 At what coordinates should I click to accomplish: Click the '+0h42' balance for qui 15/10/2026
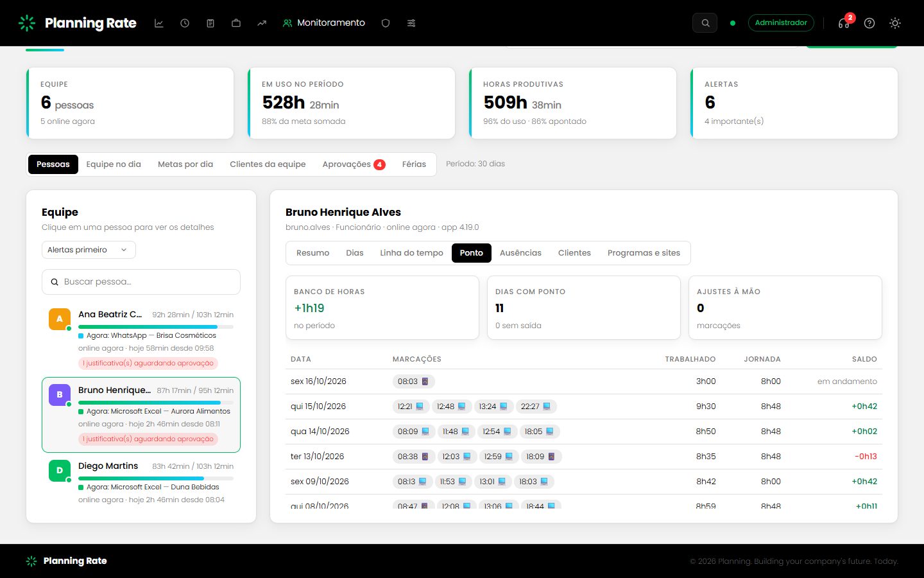864,407
